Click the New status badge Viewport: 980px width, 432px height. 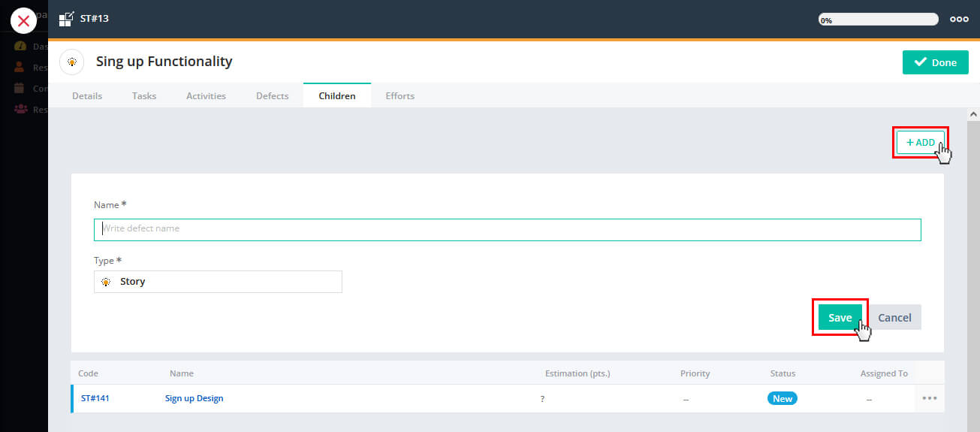click(x=782, y=398)
